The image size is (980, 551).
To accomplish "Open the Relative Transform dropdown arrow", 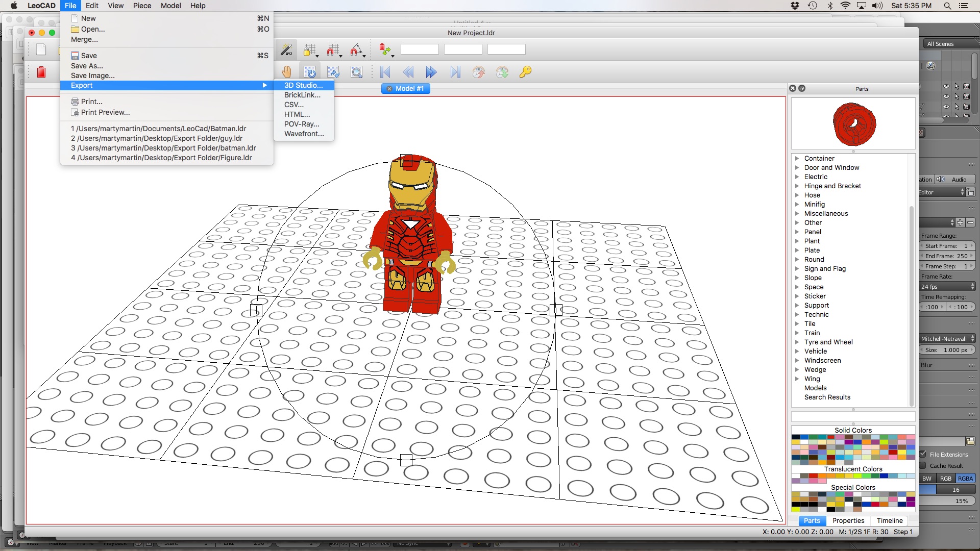I will click(393, 56).
